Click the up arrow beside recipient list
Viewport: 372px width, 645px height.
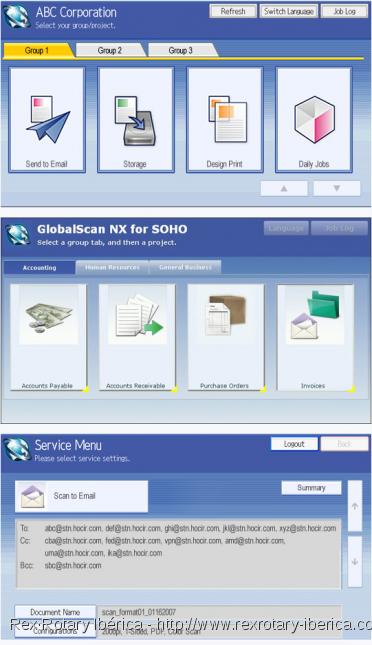(x=355, y=506)
